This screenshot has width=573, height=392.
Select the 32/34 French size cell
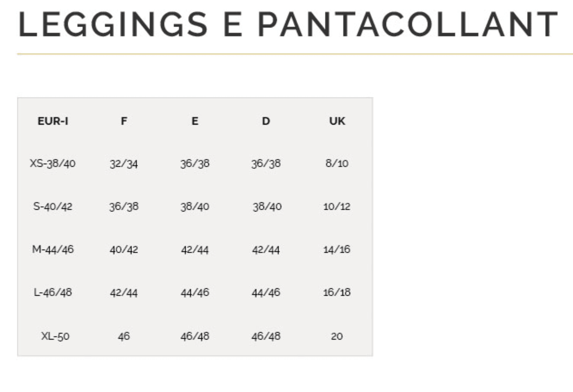(124, 163)
